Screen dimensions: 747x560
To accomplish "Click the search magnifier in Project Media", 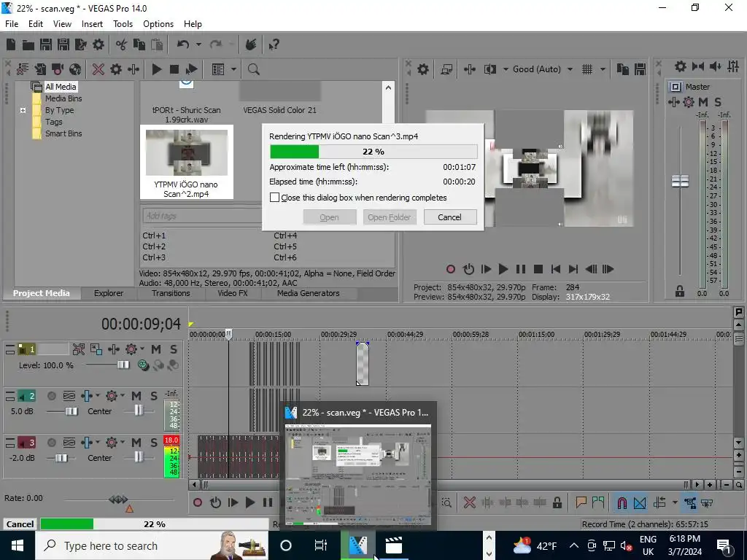I will coord(253,69).
